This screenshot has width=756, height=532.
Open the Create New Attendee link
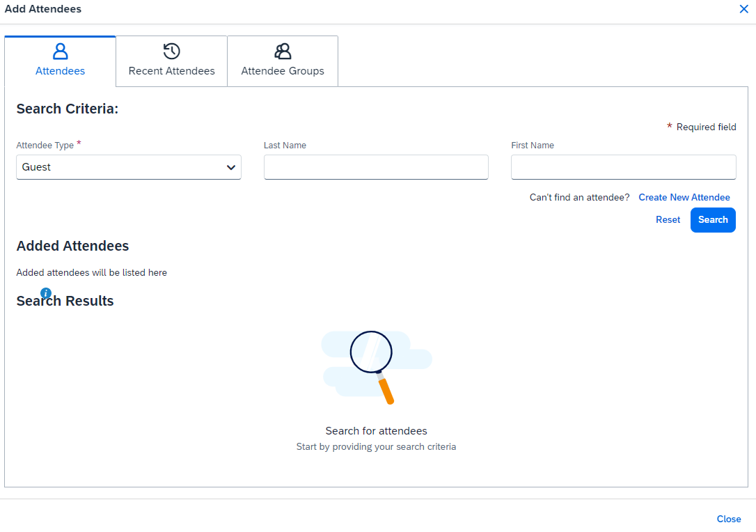(684, 198)
